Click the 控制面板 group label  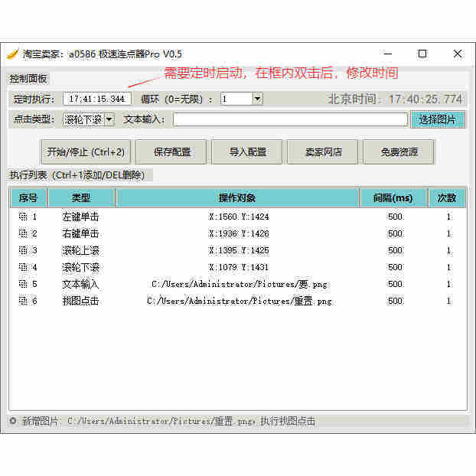coord(28,79)
